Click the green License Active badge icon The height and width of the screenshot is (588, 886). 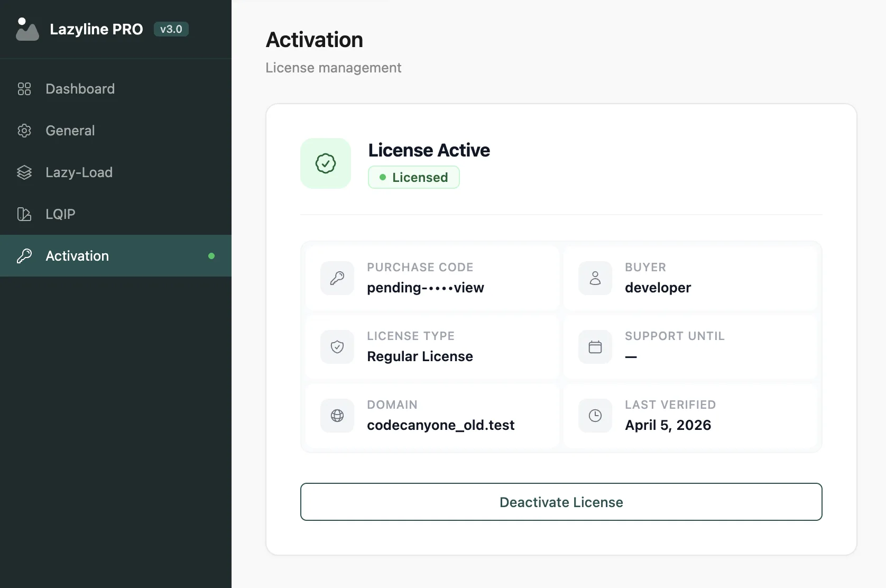pos(326,163)
